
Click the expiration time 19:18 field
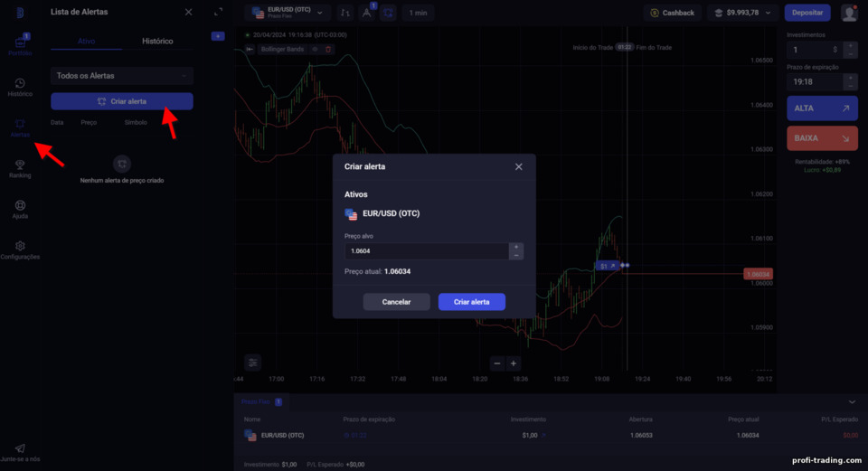(816, 82)
